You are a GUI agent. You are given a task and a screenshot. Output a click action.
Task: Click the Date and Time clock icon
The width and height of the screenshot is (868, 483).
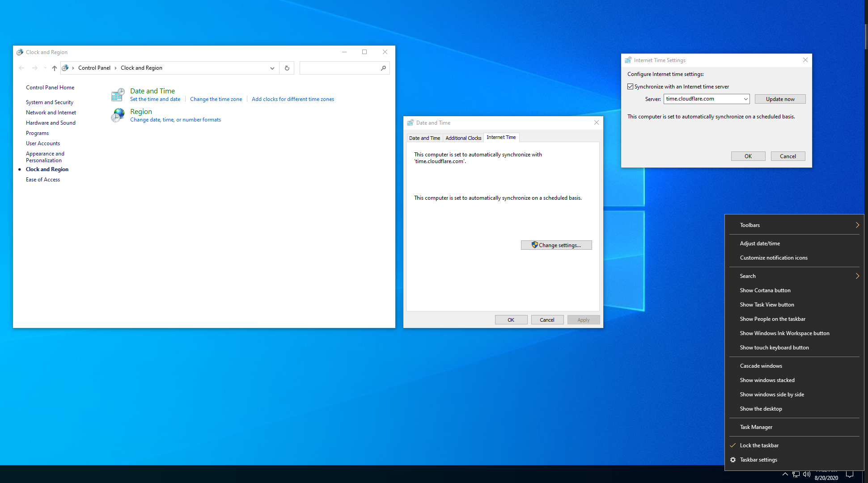pos(118,94)
